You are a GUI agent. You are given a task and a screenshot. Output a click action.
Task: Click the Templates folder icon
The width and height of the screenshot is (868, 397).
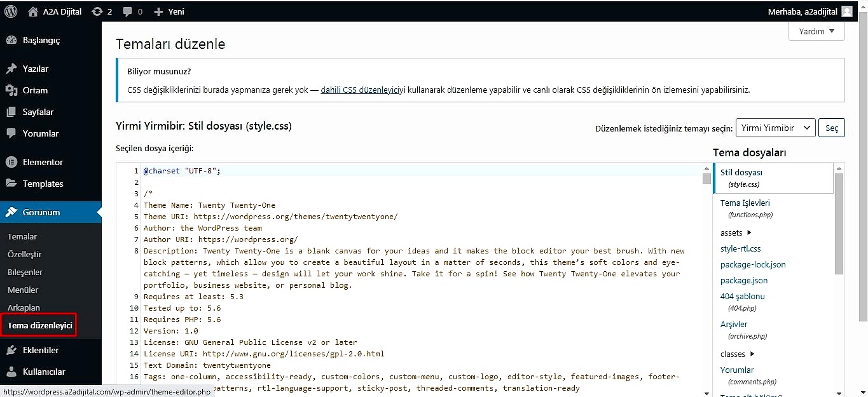pos(11,184)
